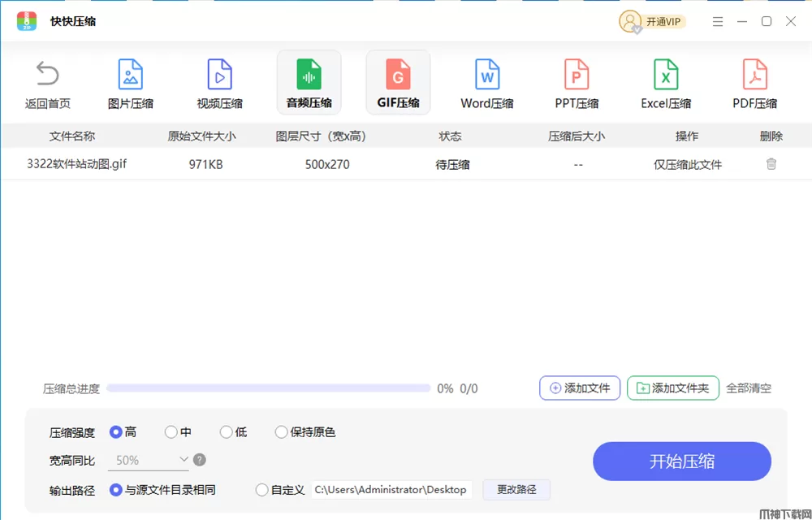Screen dimensions: 812x520
Task: Select custom (自定义) output path radio
Action: click(261, 490)
